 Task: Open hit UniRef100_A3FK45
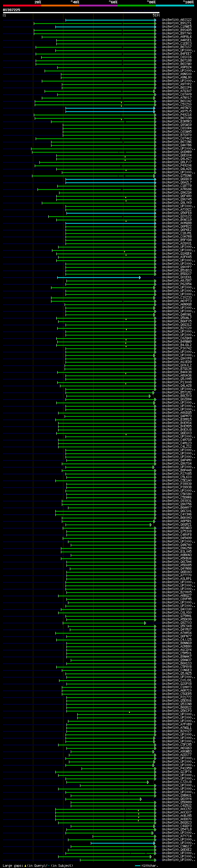(177, 257)
